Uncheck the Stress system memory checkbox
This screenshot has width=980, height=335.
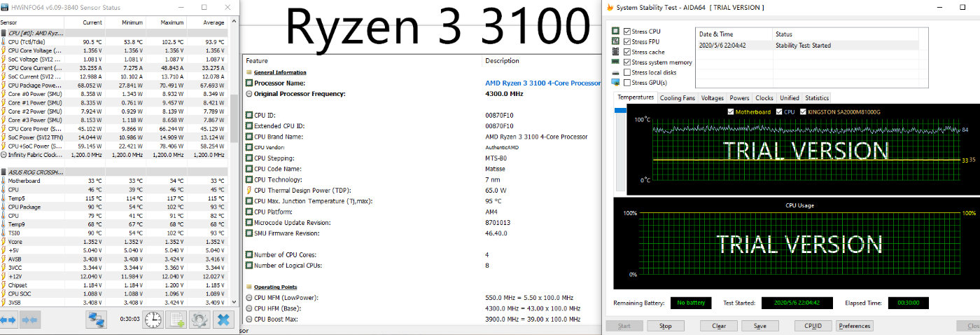(x=627, y=62)
